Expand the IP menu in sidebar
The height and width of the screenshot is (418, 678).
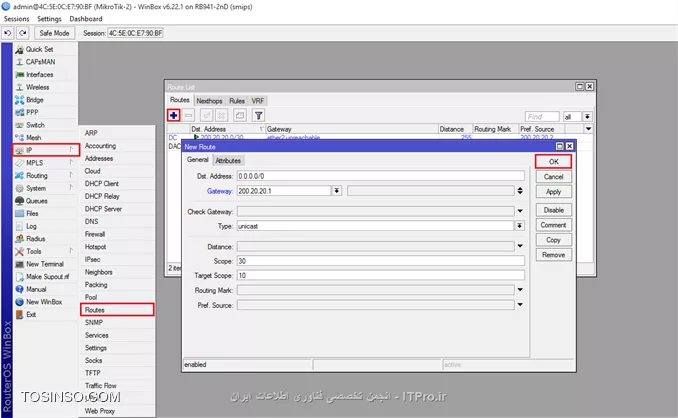pos(46,150)
